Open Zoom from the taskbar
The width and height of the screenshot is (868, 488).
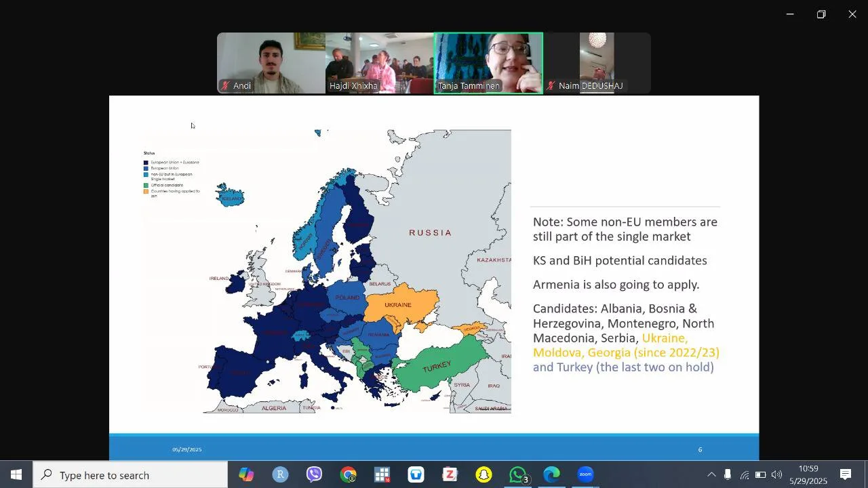pos(585,474)
